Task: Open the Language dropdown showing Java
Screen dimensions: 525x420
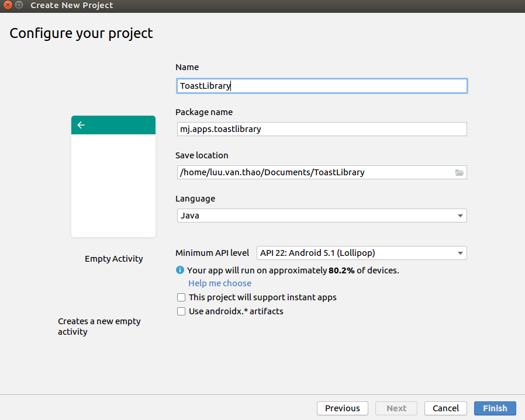Action: coord(321,216)
